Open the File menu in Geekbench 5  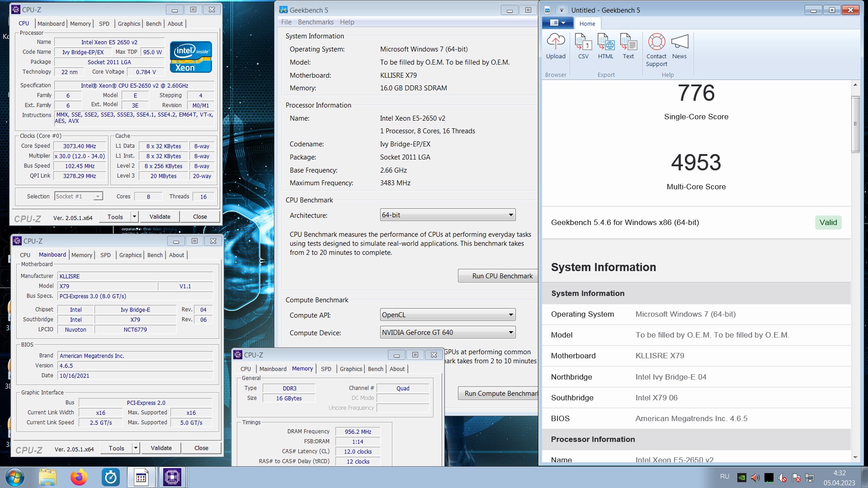pos(286,22)
